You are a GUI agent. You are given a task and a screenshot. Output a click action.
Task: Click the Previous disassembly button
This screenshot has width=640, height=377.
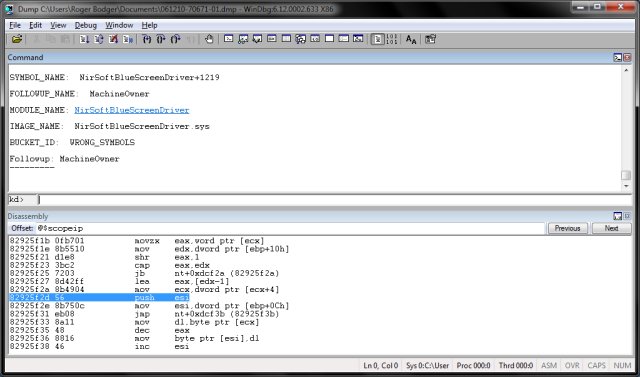[x=567, y=228]
